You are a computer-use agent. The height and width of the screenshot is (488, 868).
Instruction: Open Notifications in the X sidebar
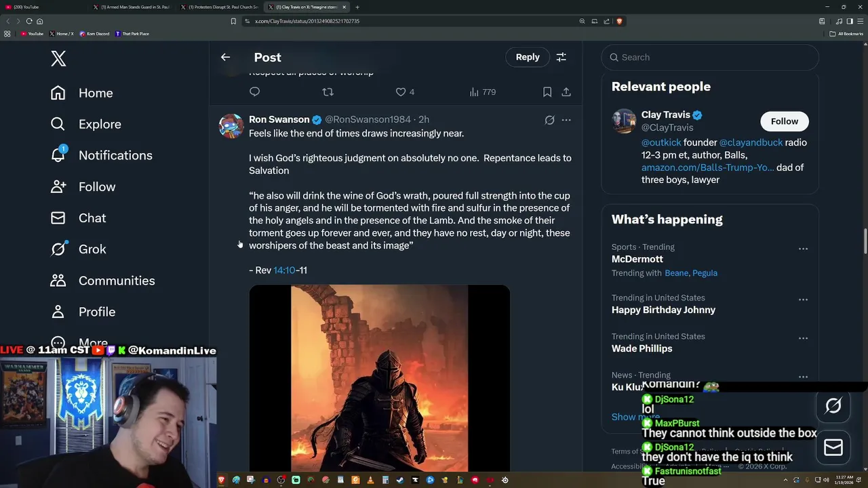[100, 155]
